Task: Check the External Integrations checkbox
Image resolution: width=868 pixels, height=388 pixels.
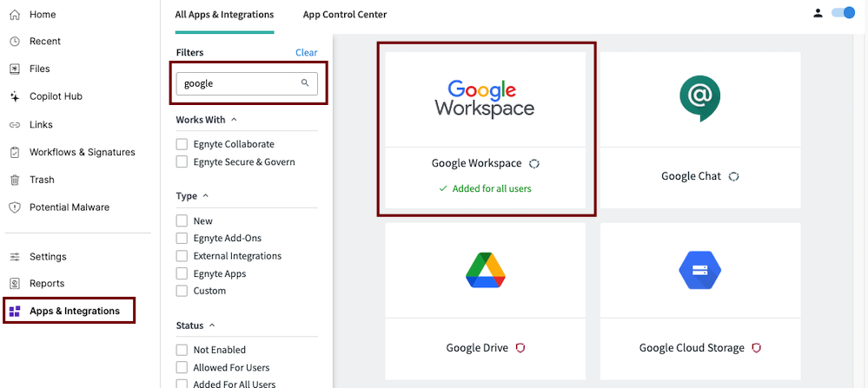Action: pyautogui.click(x=182, y=256)
